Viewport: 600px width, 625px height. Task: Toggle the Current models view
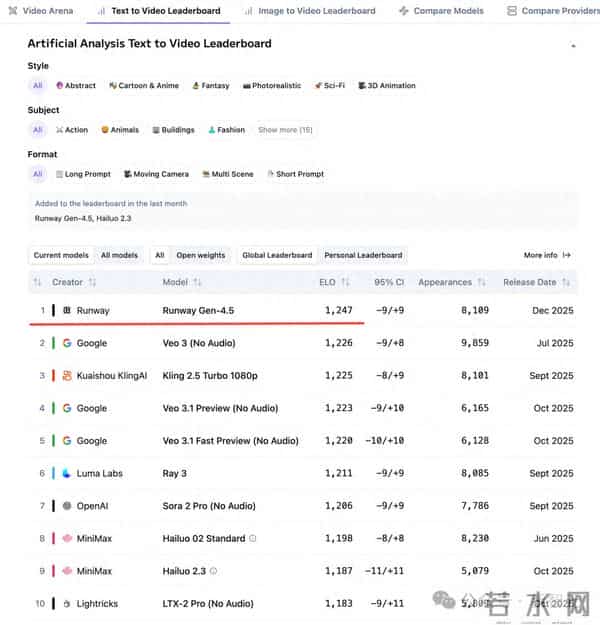point(61,255)
